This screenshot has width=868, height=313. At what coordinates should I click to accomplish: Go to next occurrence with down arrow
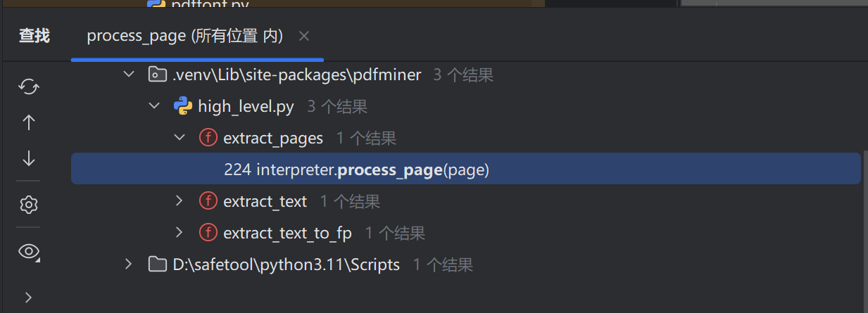[x=29, y=158]
